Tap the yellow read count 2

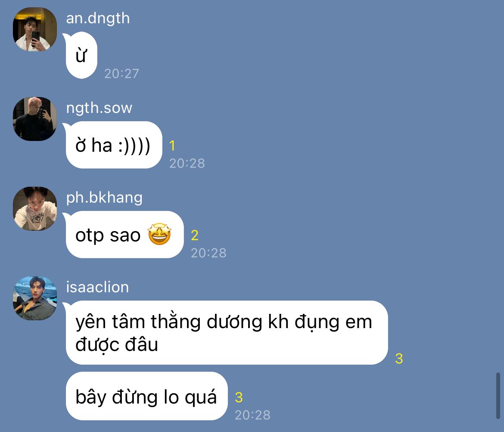click(x=194, y=235)
